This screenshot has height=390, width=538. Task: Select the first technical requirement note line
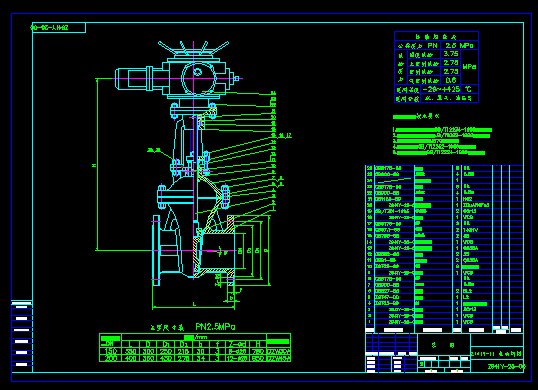(442, 130)
